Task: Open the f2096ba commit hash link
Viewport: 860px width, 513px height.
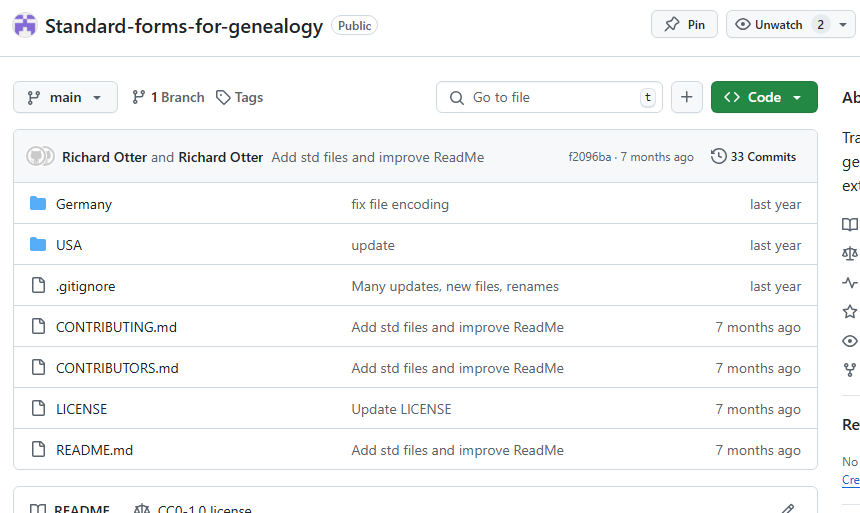Action: pos(589,157)
